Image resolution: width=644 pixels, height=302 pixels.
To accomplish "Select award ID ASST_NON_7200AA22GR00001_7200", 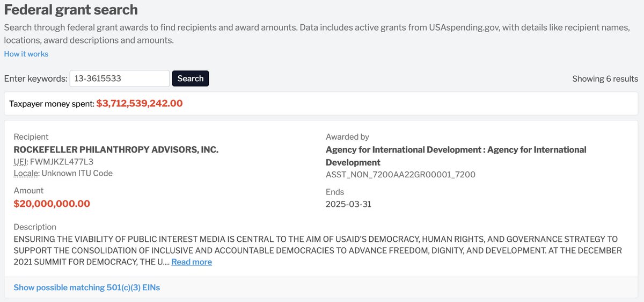I will pos(400,175).
